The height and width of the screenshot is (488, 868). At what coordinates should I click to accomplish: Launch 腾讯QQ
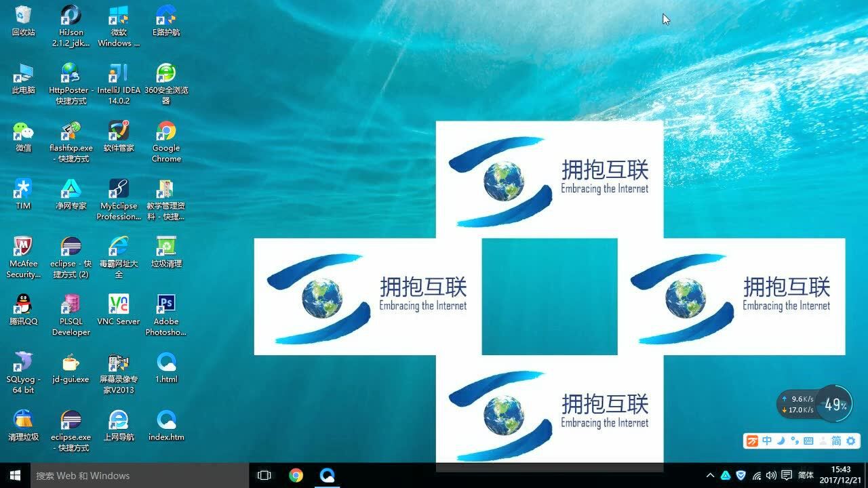click(22, 305)
